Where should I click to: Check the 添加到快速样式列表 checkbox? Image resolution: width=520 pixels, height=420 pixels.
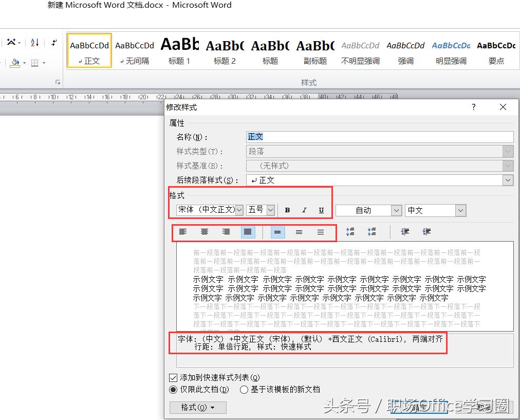pyautogui.click(x=173, y=377)
